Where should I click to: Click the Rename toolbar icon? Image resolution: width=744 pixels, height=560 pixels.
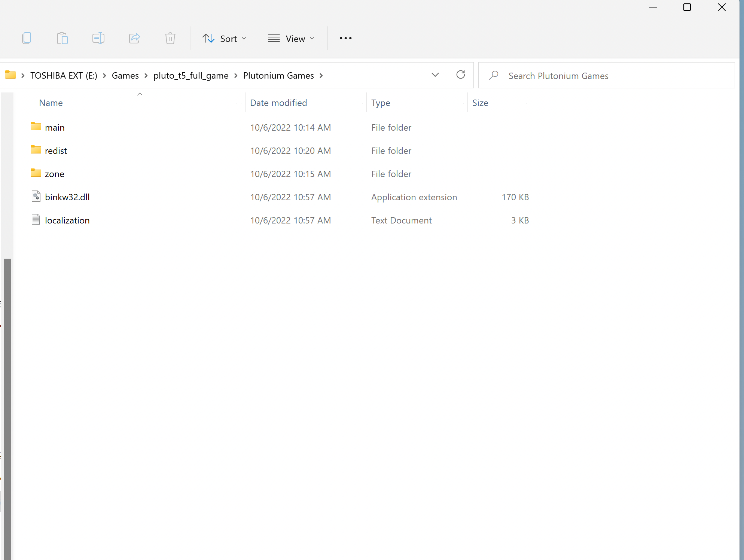click(x=98, y=38)
